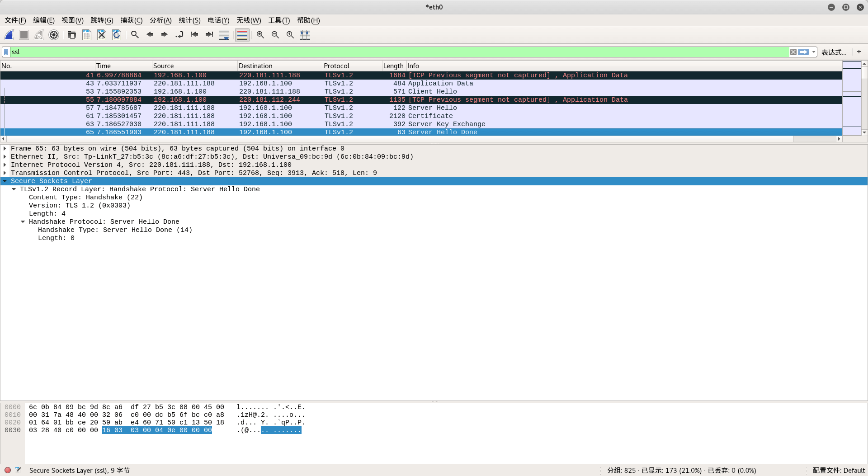868x476 pixels.
Task: Sort packets by Source column
Action: 195,66
